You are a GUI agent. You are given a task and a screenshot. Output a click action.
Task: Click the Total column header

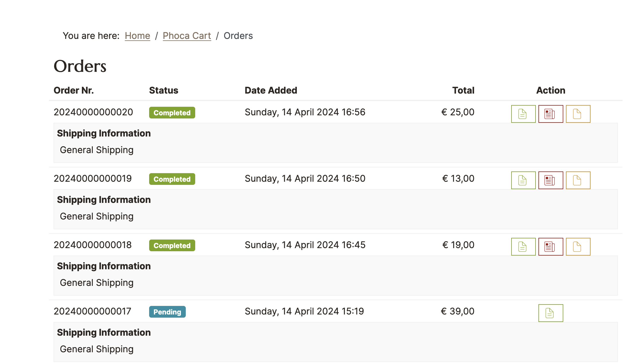[463, 90]
